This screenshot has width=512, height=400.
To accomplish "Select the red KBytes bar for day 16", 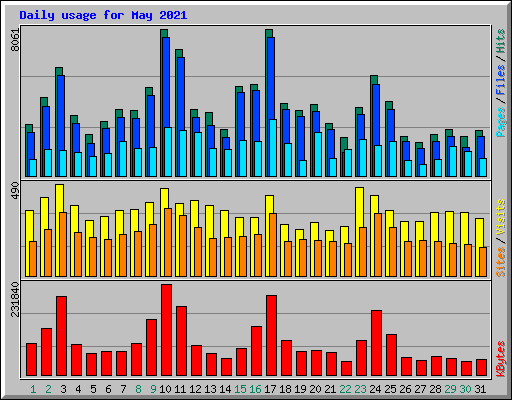I will (x=256, y=351).
